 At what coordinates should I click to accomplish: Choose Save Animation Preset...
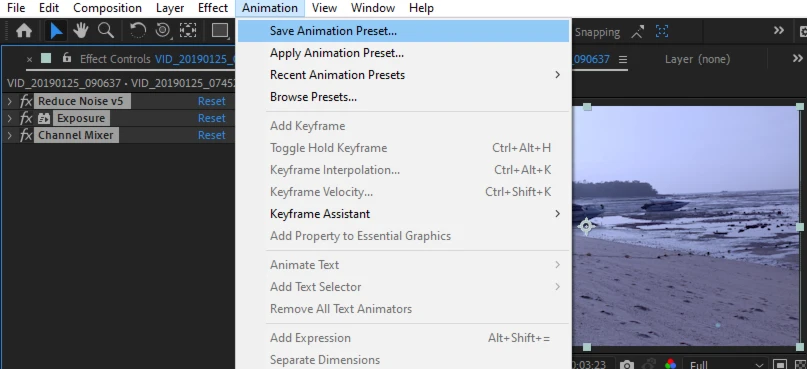(404, 31)
